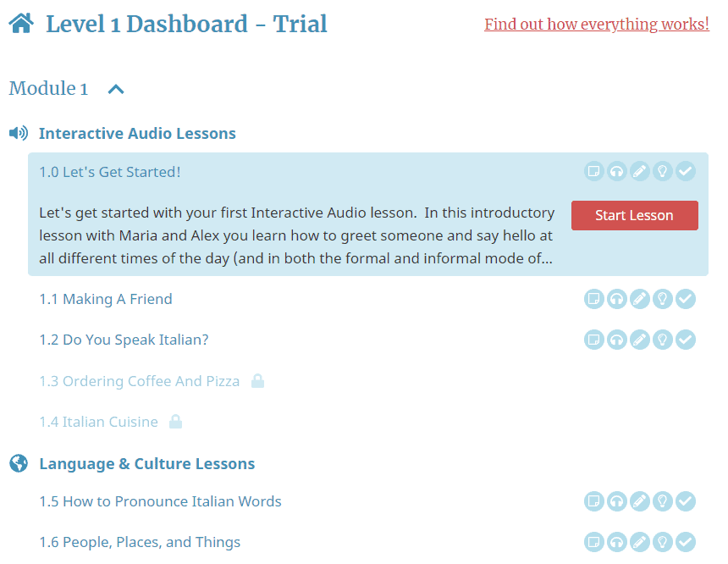This screenshot has width=728, height=564.
Task: Mark Making A Friend as complete
Action: (x=685, y=299)
